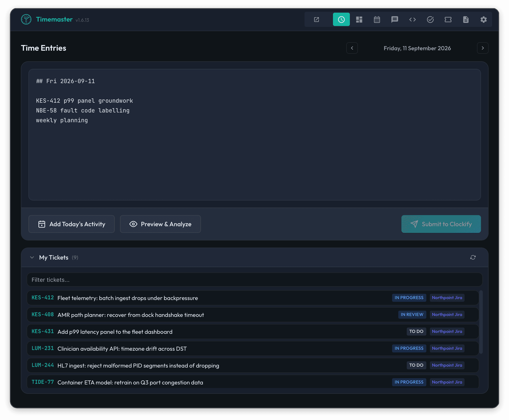Select ticket LUM-244 HL7 ingest row
Viewport: 509px width, 420px height.
point(253,366)
